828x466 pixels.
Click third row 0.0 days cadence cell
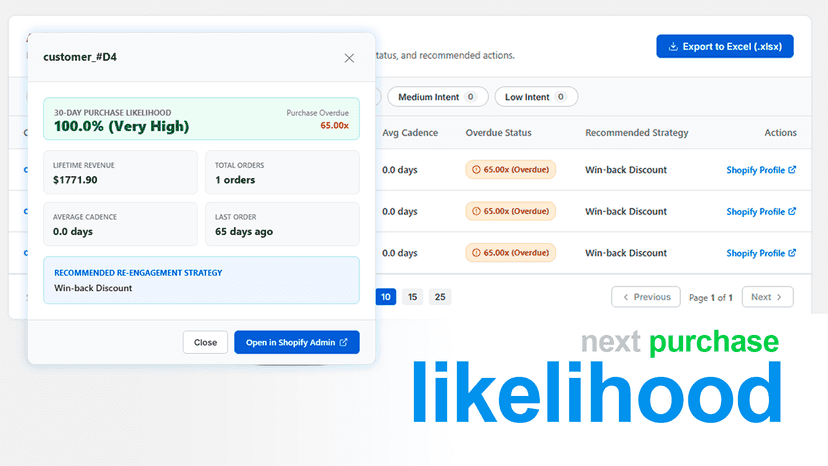pyautogui.click(x=400, y=253)
